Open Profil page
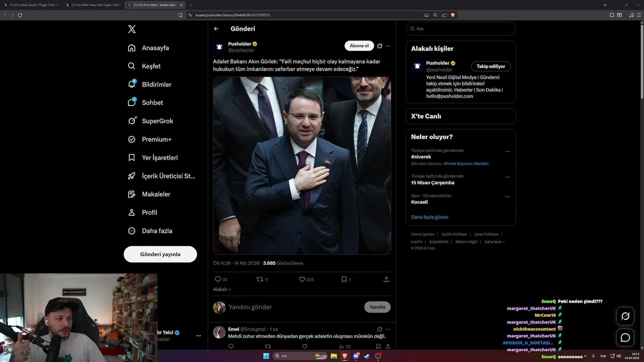This screenshot has width=644, height=362. point(142,212)
